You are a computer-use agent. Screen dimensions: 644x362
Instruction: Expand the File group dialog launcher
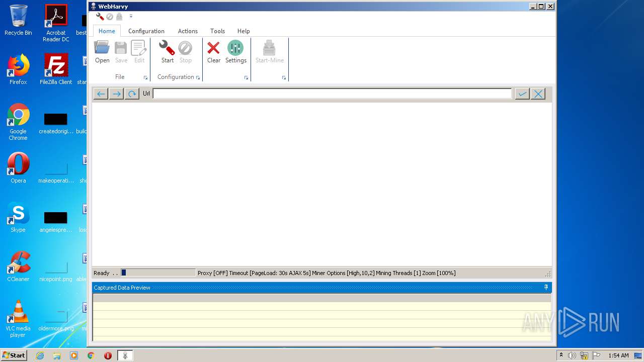[146, 78]
